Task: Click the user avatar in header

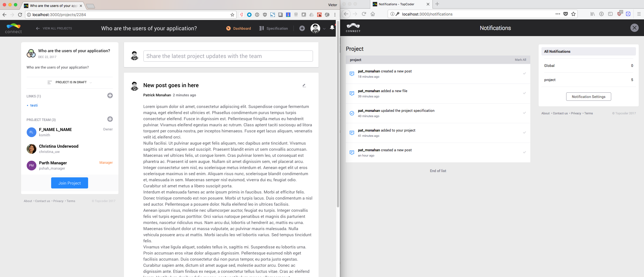Action: [315, 28]
